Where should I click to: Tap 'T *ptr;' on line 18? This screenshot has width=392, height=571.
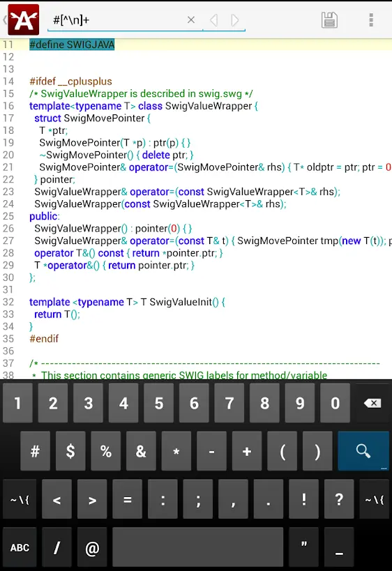54,130
